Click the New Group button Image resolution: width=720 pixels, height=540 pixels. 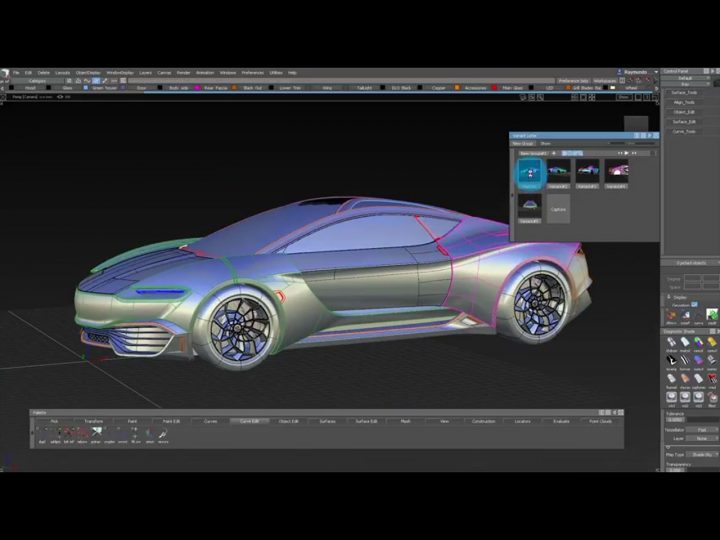(523, 143)
